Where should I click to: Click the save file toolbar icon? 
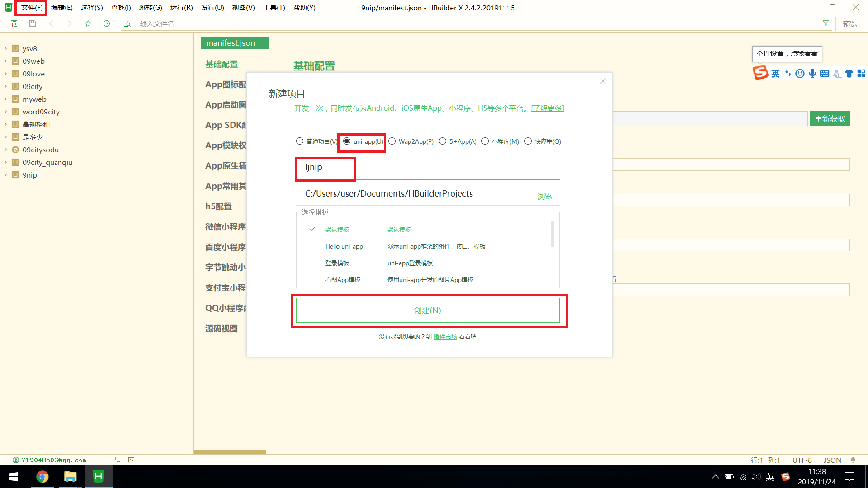tap(33, 23)
